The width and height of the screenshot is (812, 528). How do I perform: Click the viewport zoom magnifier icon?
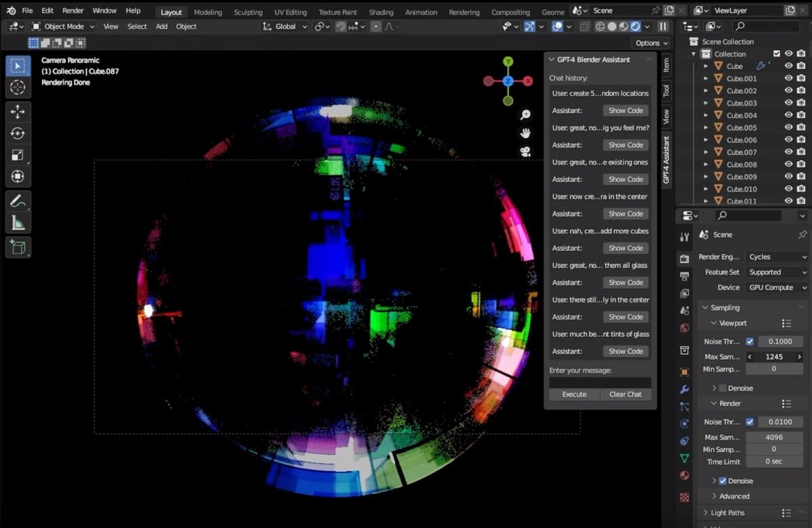[x=526, y=115]
